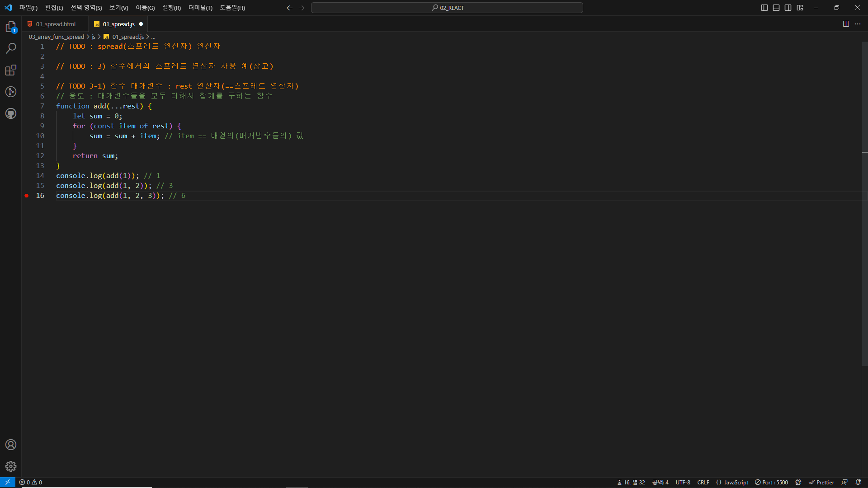
Task: Remove the breakpoint on line 16
Action: point(27,196)
